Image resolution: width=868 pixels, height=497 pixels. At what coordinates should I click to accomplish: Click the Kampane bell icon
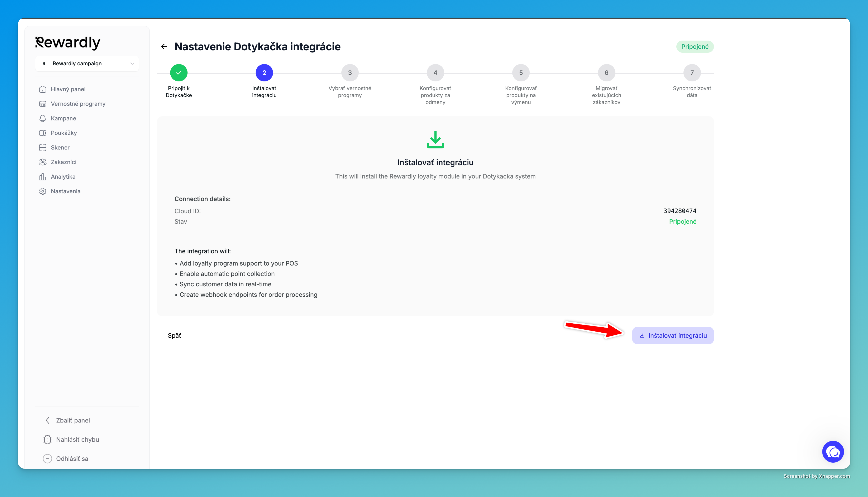pyautogui.click(x=43, y=118)
